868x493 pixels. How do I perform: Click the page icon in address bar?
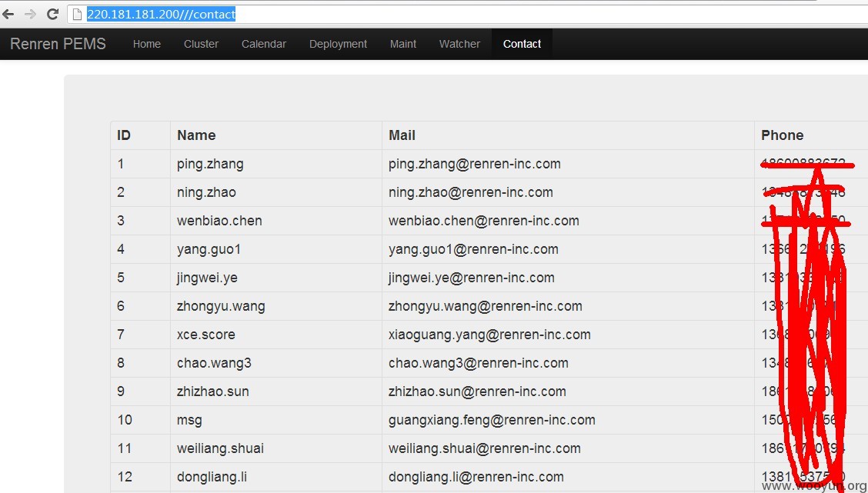point(78,15)
